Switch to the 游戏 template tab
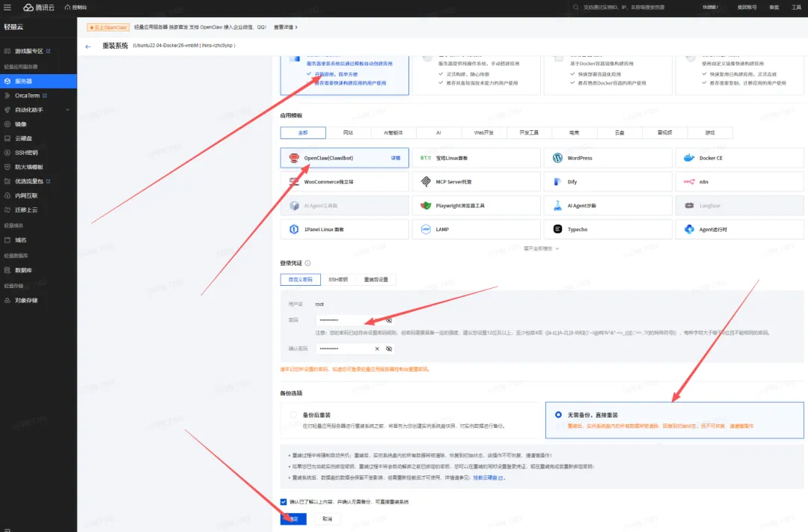This screenshot has width=808, height=532. click(710, 132)
